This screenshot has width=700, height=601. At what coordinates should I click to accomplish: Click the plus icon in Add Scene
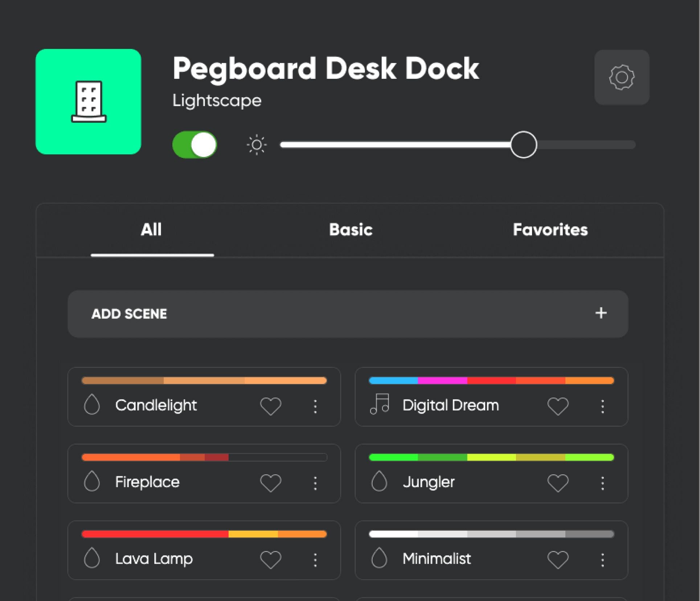[x=601, y=313]
